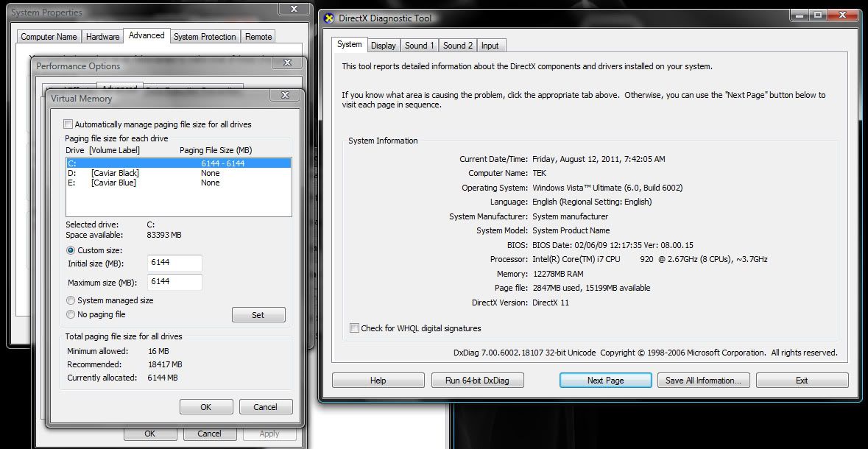The width and height of the screenshot is (868, 449).
Task: Click the Set button in Virtual Memory
Action: coord(258,315)
